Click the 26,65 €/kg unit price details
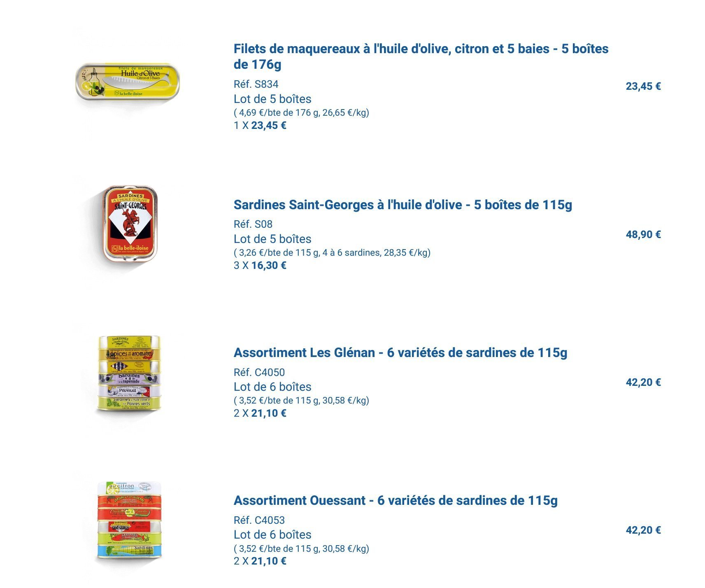The width and height of the screenshot is (705, 588). [301, 113]
